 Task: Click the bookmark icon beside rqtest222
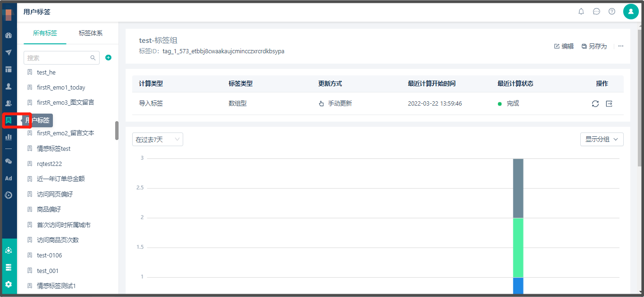[x=30, y=164]
